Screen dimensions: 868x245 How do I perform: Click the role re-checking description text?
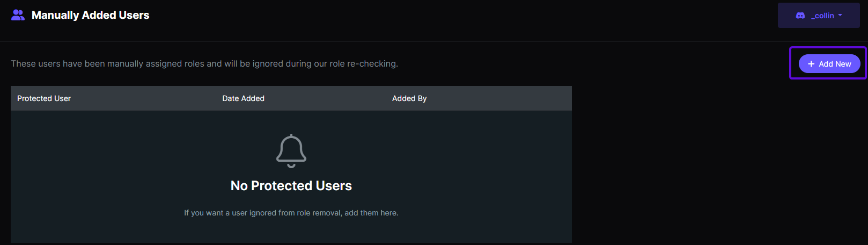click(204, 63)
